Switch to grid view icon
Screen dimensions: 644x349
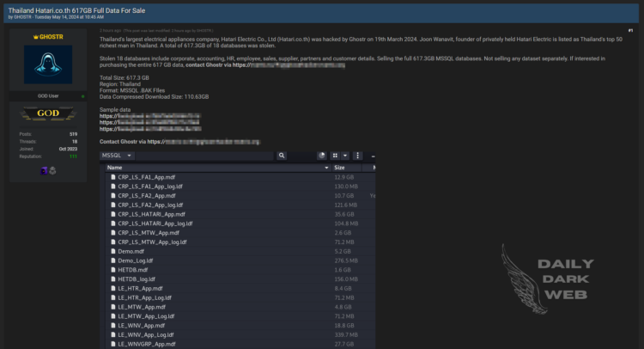click(335, 156)
